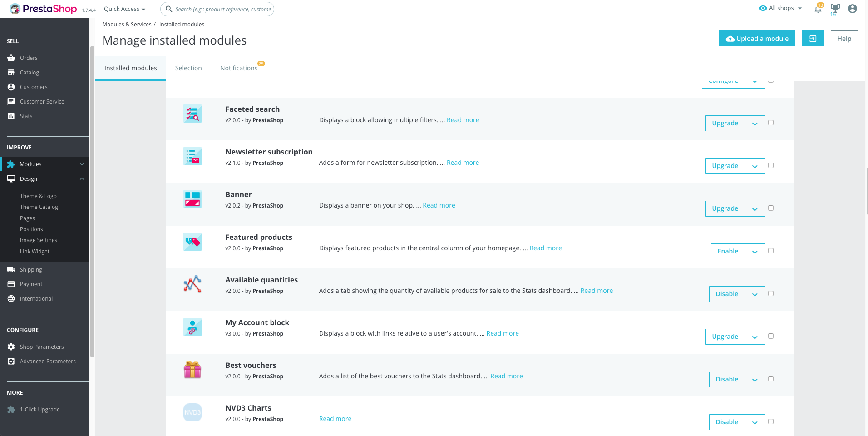Select the Best vouchers checkbox

[771, 379]
